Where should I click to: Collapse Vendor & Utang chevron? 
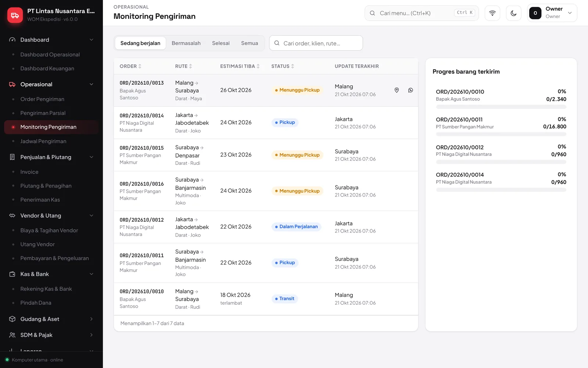pyautogui.click(x=92, y=216)
